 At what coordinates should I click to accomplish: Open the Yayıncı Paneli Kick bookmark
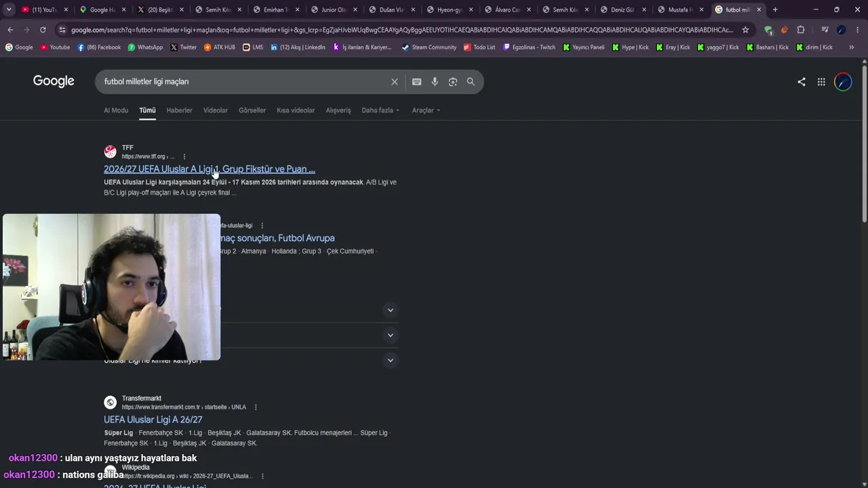point(584,47)
